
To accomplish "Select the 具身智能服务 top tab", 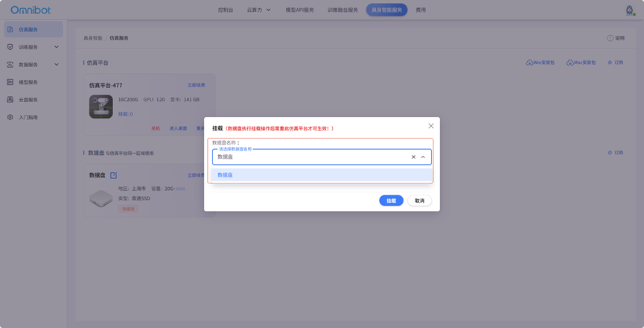I will (x=386, y=10).
